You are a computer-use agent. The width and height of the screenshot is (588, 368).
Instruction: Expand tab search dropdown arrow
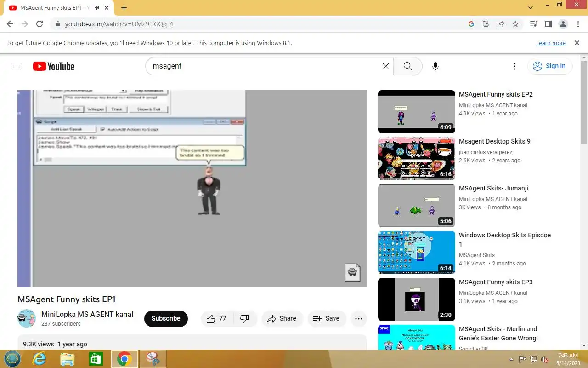(531, 7)
